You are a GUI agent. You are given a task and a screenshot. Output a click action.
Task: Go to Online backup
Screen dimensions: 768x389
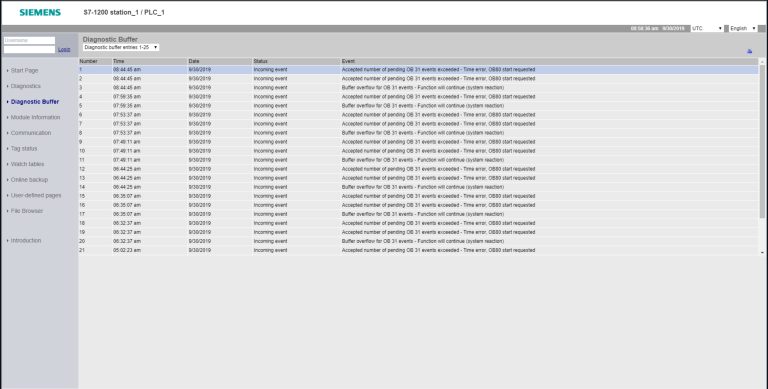(x=29, y=180)
